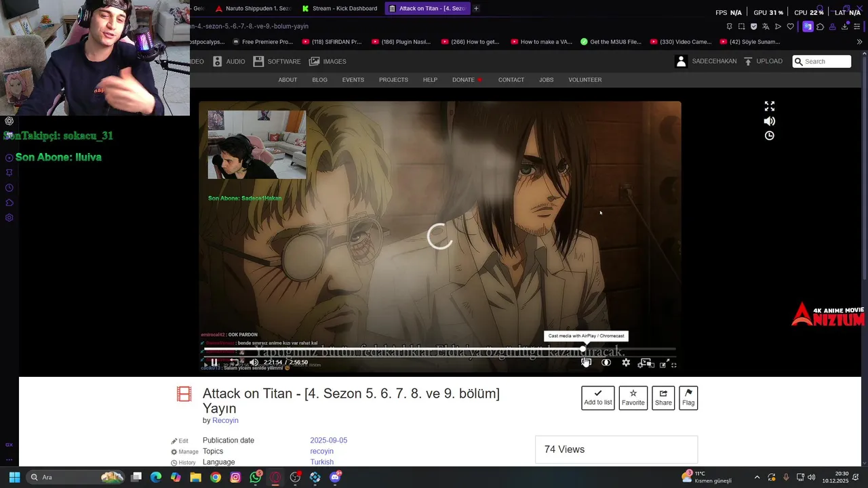
Task: Open Discord from the taskbar
Action: coord(335,477)
